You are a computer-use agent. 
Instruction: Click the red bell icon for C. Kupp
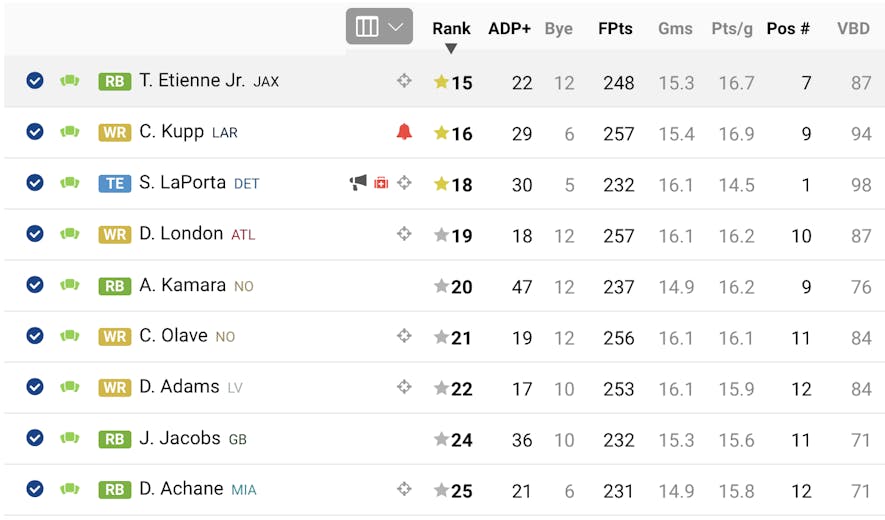pyautogui.click(x=404, y=132)
